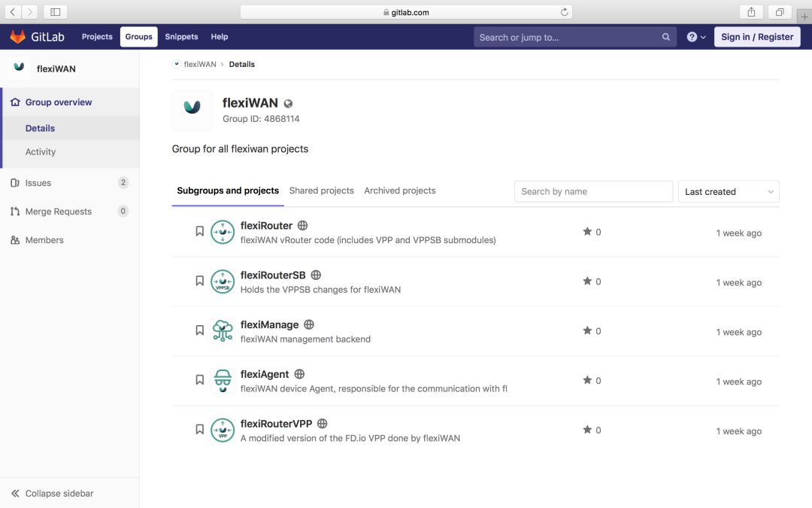Open the flexiAgent project link

(265, 374)
